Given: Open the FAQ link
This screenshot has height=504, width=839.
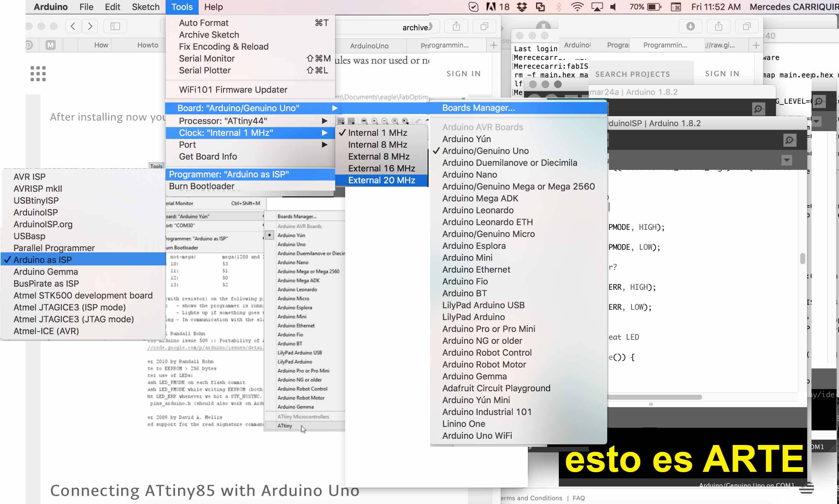Looking at the screenshot, I should point(578,498).
